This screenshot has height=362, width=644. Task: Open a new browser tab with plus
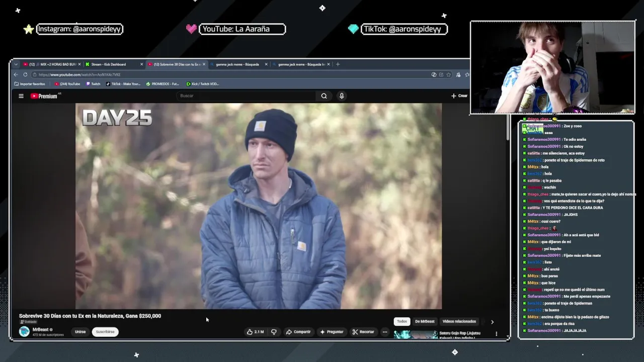point(338,64)
